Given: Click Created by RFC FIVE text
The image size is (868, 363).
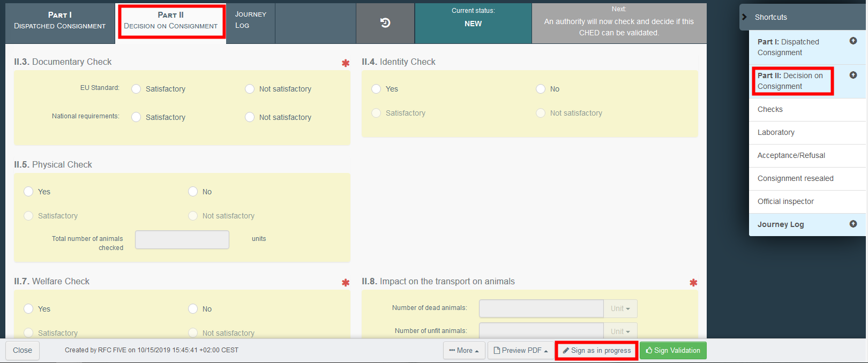Looking at the screenshot, I should (152, 350).
